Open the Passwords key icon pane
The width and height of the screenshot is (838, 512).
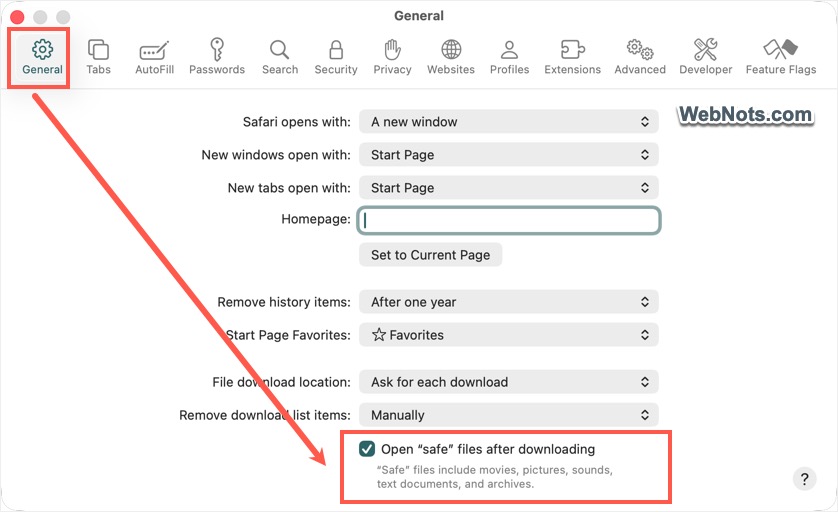216,57
